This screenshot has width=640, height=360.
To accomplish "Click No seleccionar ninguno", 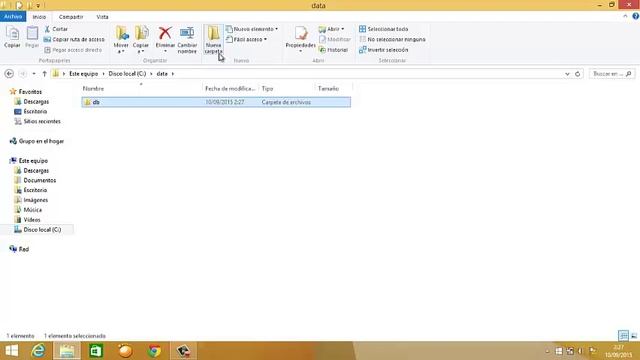I will point(392,40).
